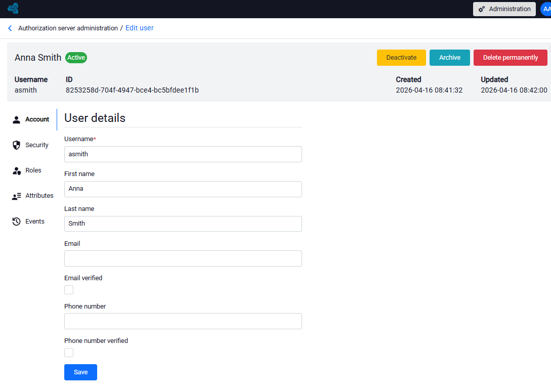This screenshot has height=392, width=551.
Task: Show the Events tab
Action: [x=32, y=222]
